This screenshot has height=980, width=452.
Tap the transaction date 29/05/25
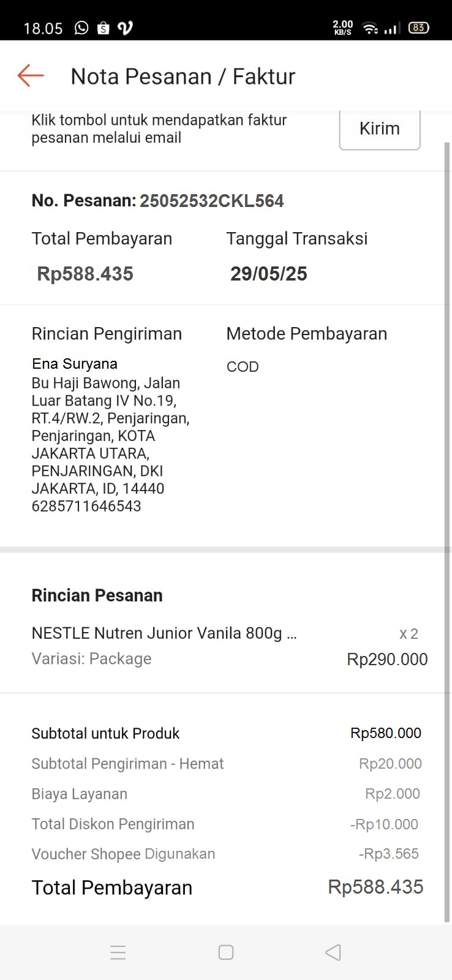point(268,274)
